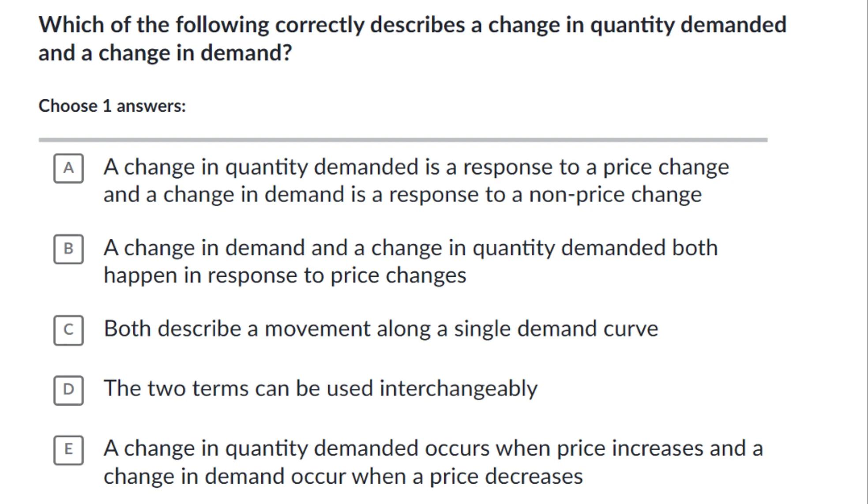The width and height of the screenshot is (868, 504).
Task: Choose 'Both describe a movement along a single demand curve'
Action: point(380,329)
